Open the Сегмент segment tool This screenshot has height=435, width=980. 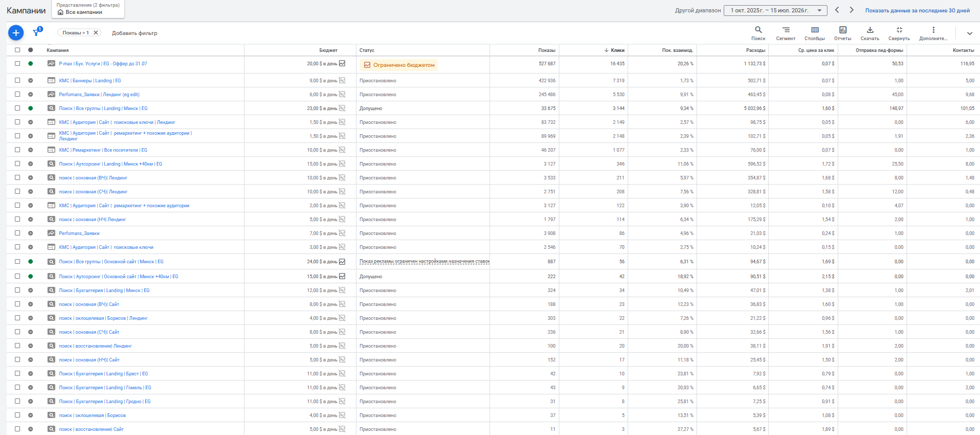pos(785,33)
